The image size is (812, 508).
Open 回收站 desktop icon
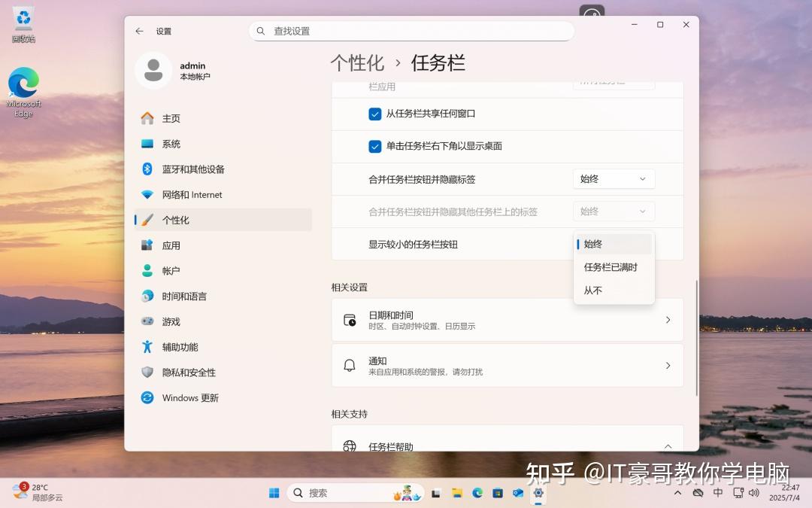click(23, 24)
